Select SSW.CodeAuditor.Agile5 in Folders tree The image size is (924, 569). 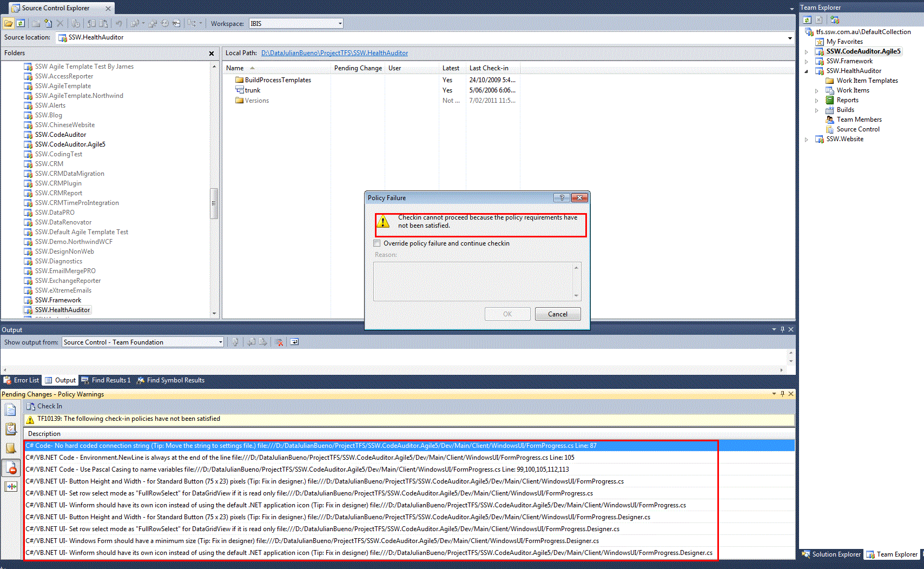pyautogui.click(x=70, y=144)
